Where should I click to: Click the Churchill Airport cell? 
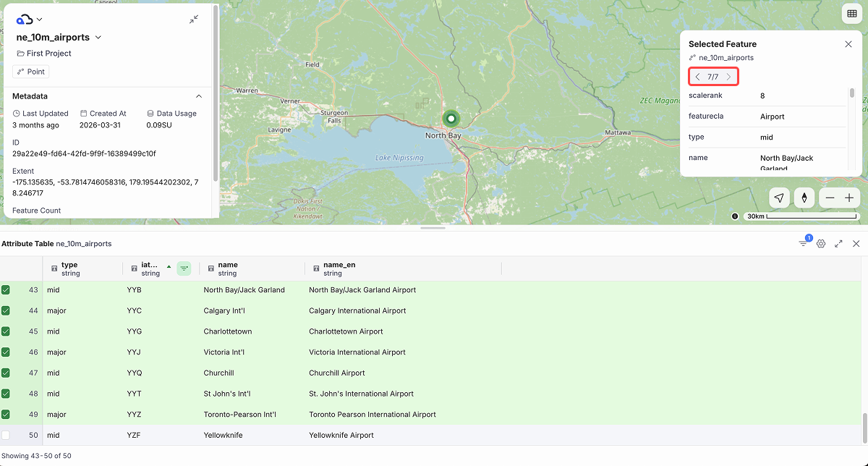click(403, 373)
